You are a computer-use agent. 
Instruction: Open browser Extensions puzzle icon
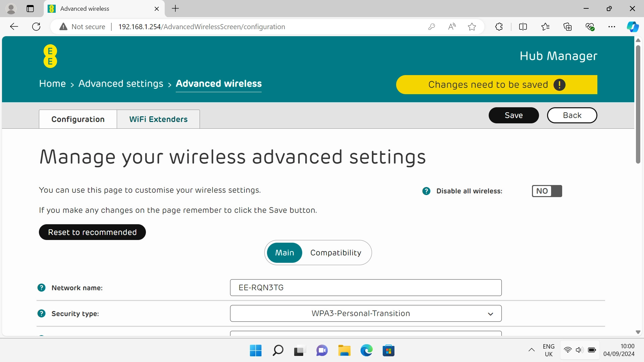pos(499,27)
